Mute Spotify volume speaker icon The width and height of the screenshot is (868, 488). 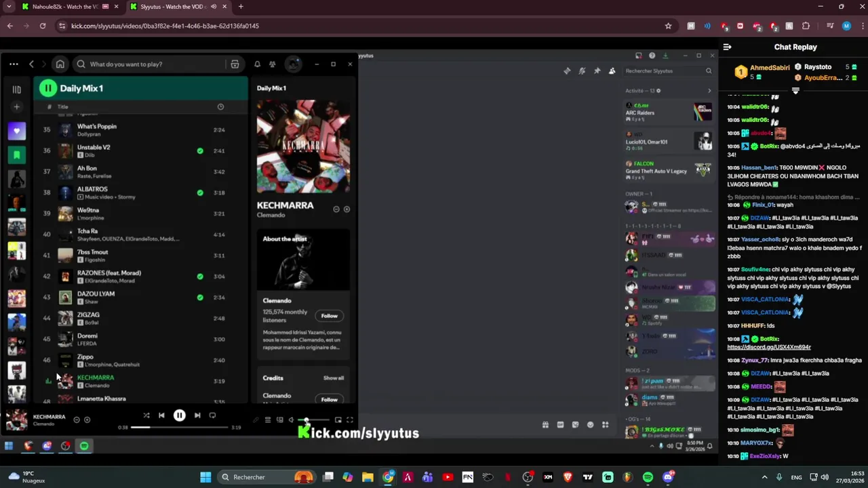point(291,420)
